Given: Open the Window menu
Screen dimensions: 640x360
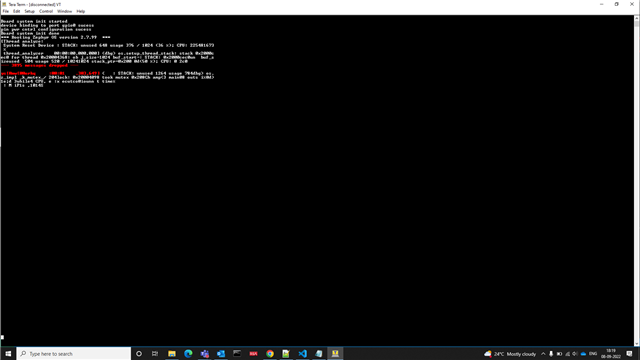Looking at the screenshot, I should pos(64,11).
